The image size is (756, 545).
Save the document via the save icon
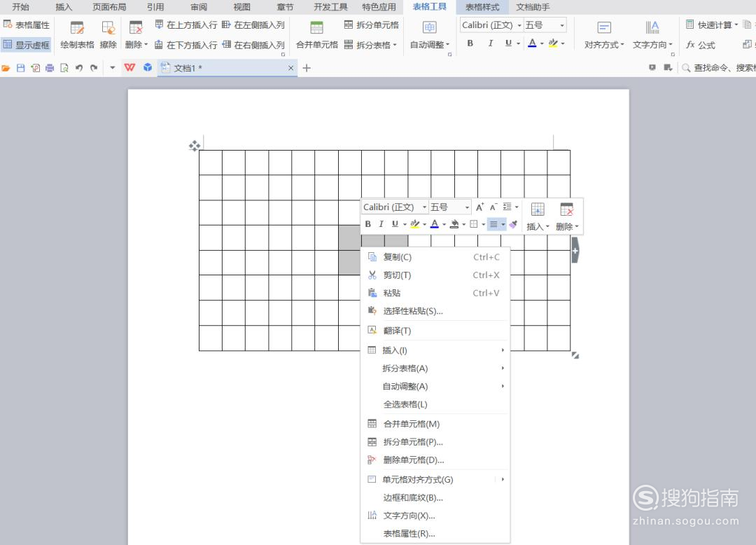click(x=21, y=67)
